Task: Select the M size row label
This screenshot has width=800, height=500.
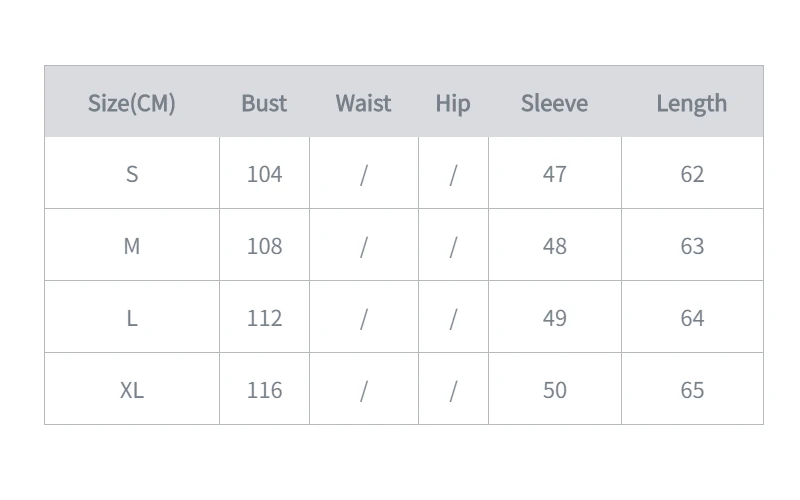Action: [132, 246]
